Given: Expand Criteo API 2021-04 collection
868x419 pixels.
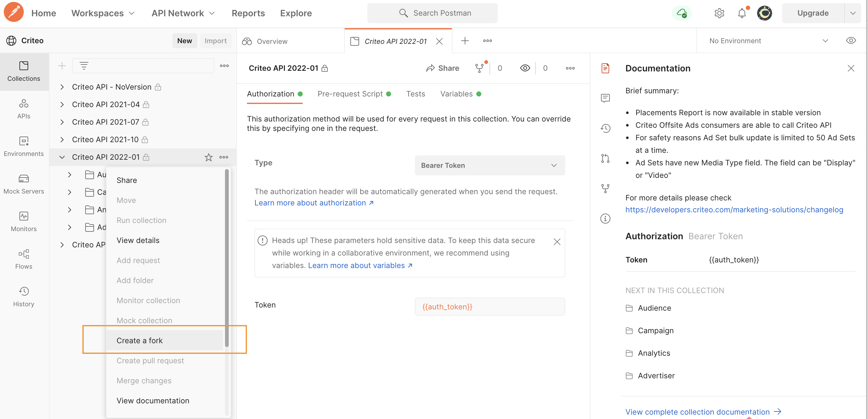Looking at the screenshot, I should point(62,104).
